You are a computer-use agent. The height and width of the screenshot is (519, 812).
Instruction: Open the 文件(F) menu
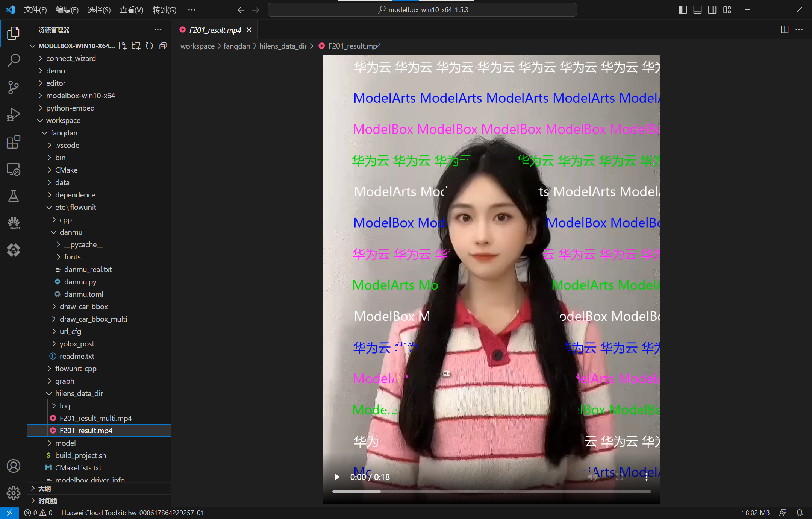(35, 10)
